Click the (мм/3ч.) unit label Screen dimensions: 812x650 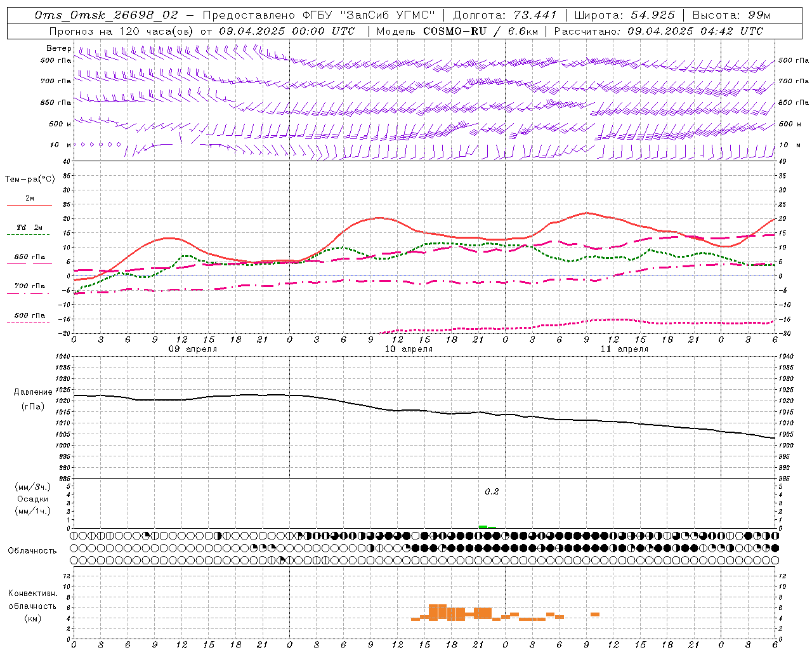point(33,487)
